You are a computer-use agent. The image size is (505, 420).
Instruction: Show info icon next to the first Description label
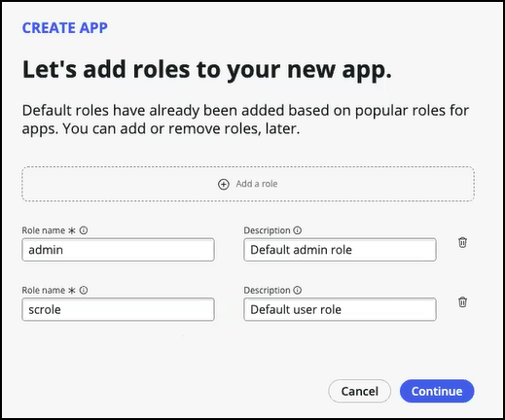[x=298, y=230]
